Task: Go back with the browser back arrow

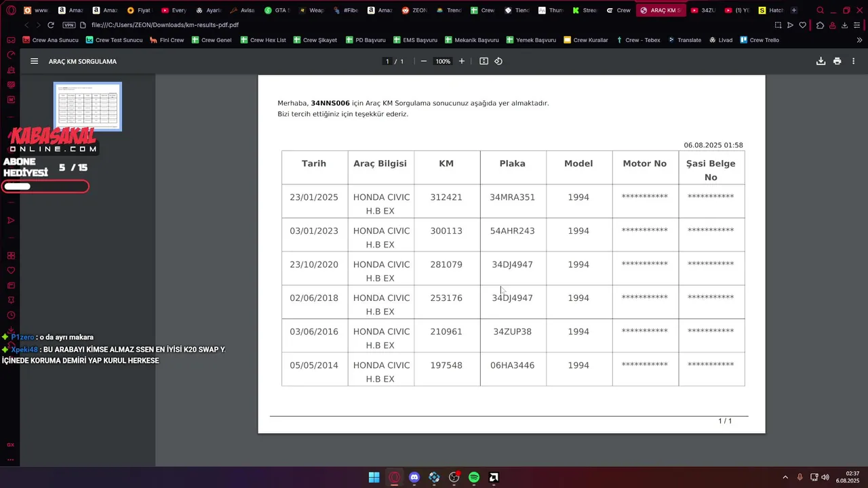Action: click(x=26, y=25)
